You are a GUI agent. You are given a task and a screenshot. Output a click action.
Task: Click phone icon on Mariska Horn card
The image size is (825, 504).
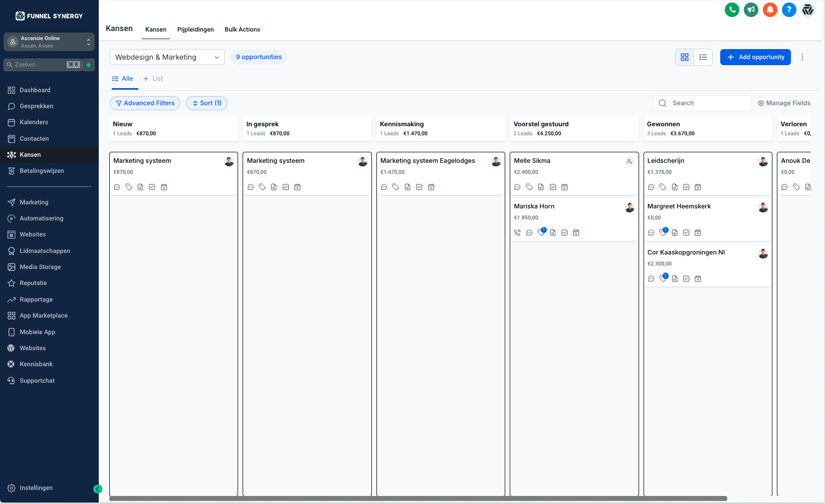click(x=517, y=232)
